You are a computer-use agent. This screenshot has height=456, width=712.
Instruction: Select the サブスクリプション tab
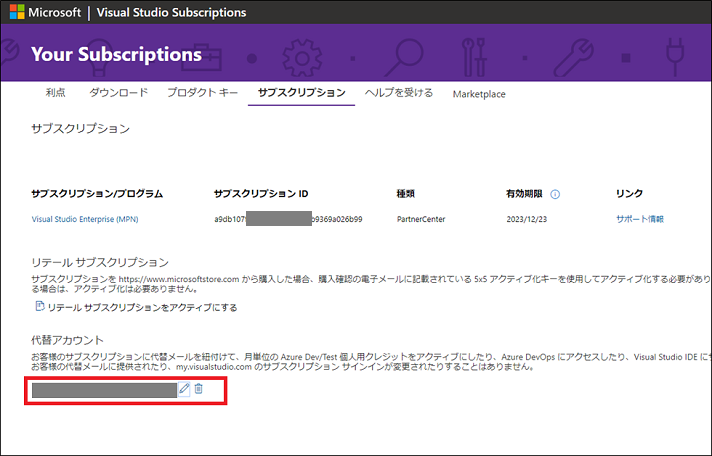pos(302,93)
